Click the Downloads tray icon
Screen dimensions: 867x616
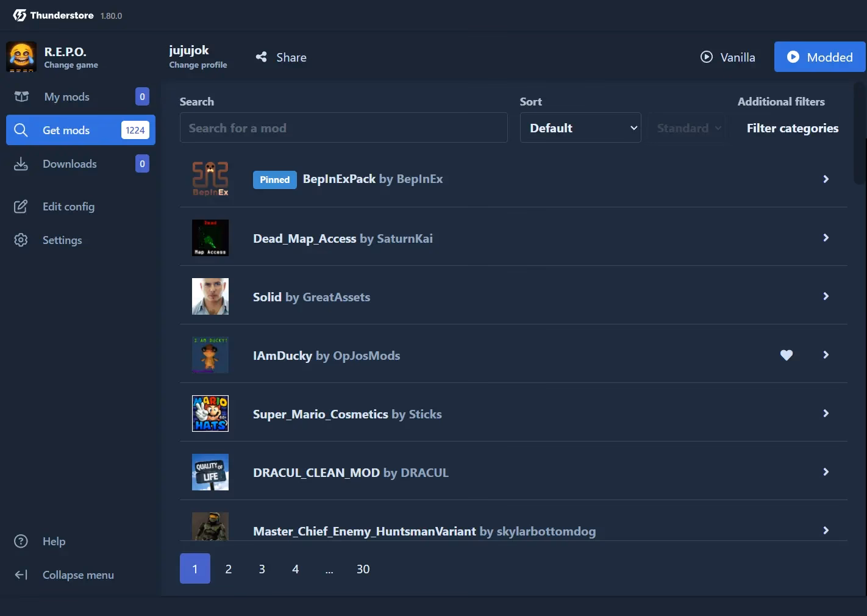coord(21,163)
